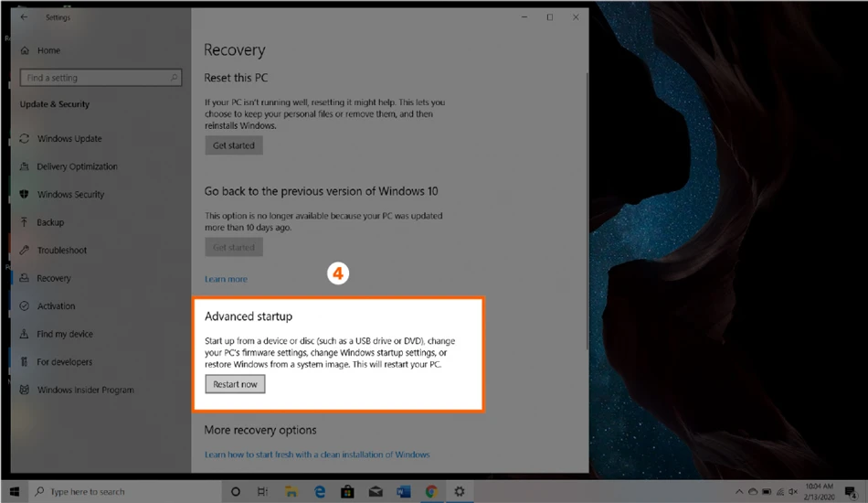The image size is (868, 503).
Task: Click the muted volume tray icon
Action: pos(793,491)
